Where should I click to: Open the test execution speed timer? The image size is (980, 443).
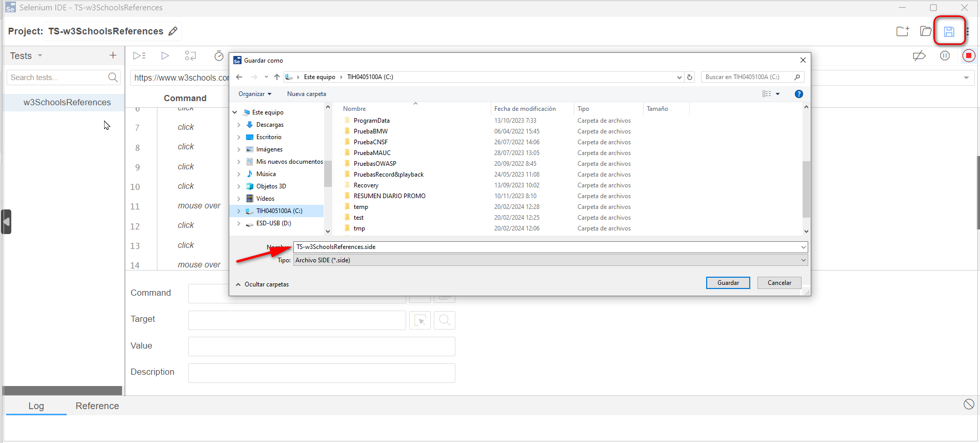(x=219, y=56)
